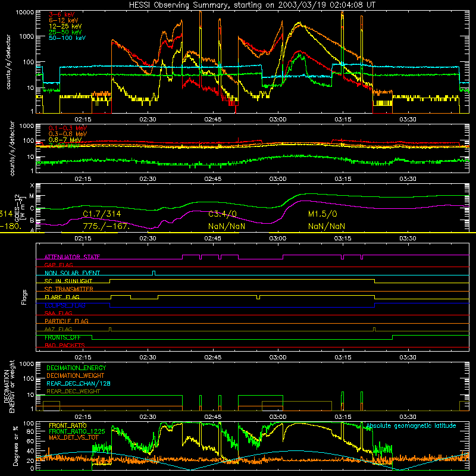
Task: Select the NON_SOLAR_EVENT flag label
Action: pos(72,273)
